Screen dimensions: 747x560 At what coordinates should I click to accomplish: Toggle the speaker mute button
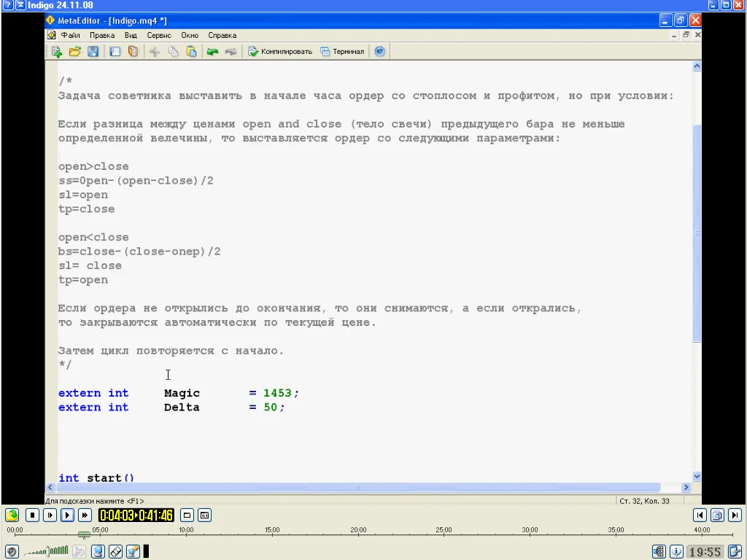coord(11,552)
